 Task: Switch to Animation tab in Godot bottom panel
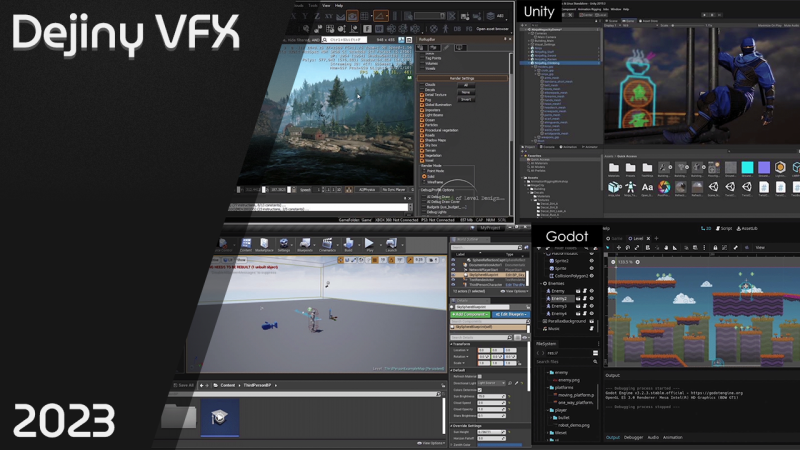coord(672,437)
